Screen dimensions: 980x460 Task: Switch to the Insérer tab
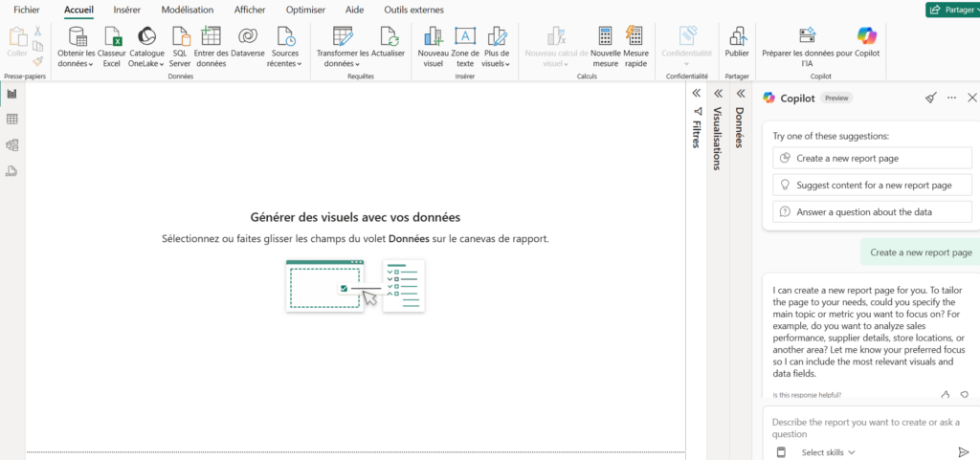(126, 10)
